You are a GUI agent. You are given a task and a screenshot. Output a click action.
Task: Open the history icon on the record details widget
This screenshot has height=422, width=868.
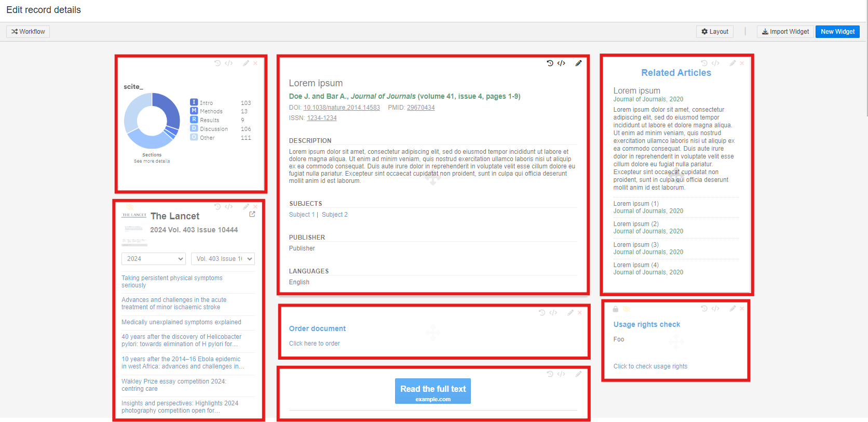tap(550, 63)
